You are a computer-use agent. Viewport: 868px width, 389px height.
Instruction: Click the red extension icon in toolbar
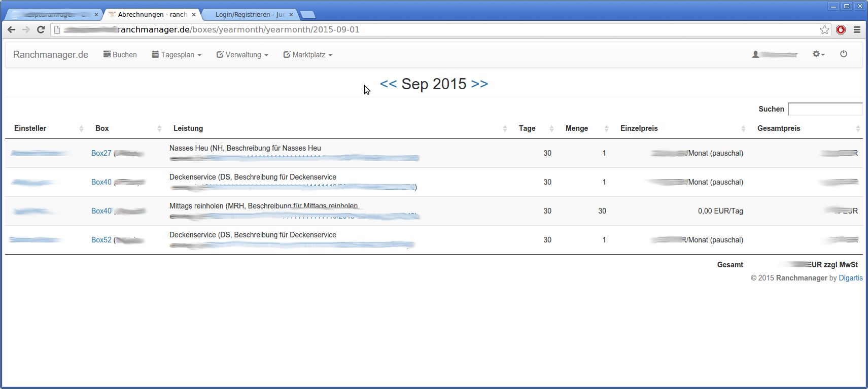click(x=841, y=30)
